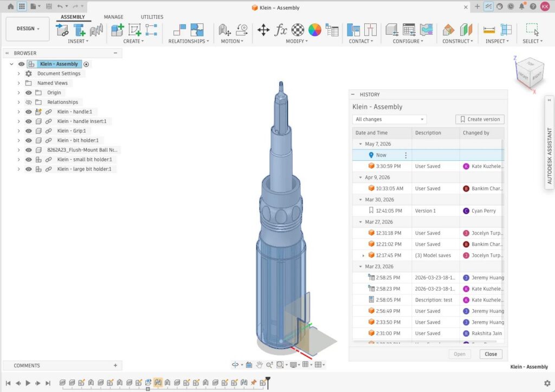Select the Pan hand tool
Viewport: 555px width, 392px height.
260,364
